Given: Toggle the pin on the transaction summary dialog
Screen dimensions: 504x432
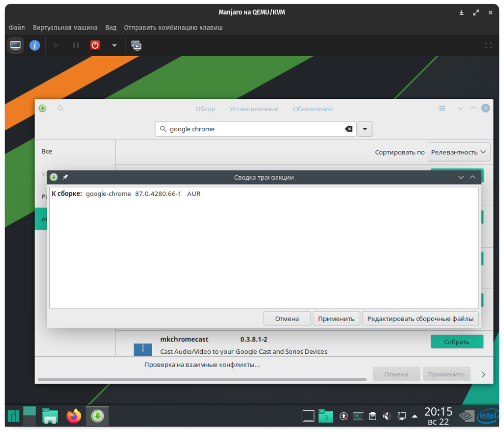Looking at the screenshot, I should 65,177.
